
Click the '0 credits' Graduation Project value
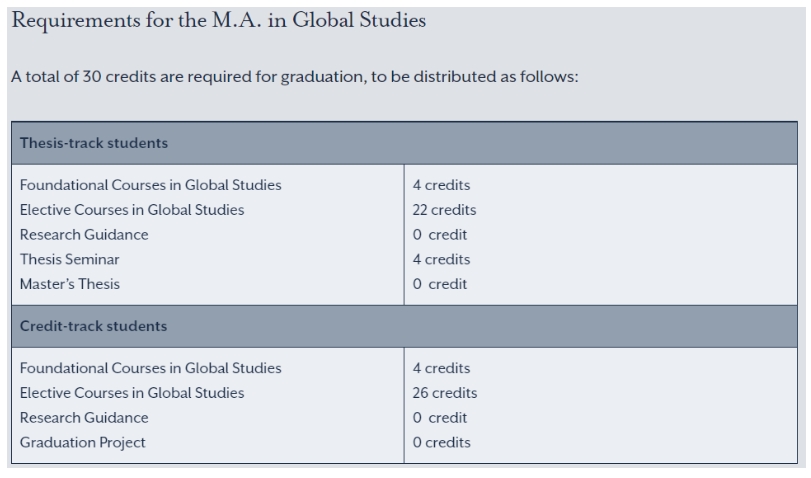[442, 443]
